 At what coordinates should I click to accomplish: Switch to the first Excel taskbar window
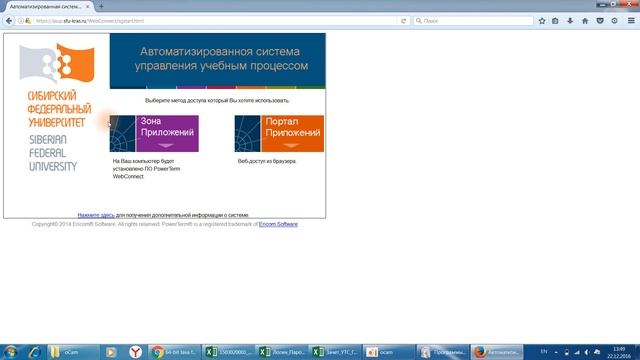[228, 352]
